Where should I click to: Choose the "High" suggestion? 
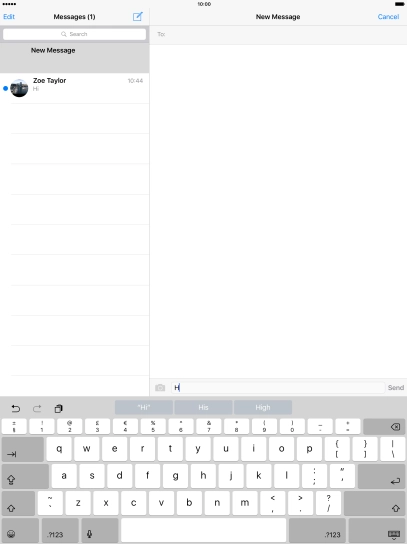click(263, 407)
